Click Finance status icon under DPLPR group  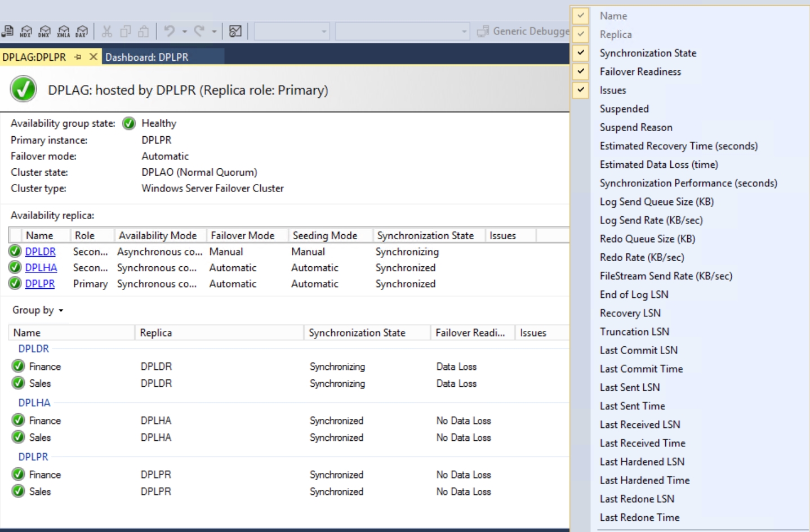(19, 474)
